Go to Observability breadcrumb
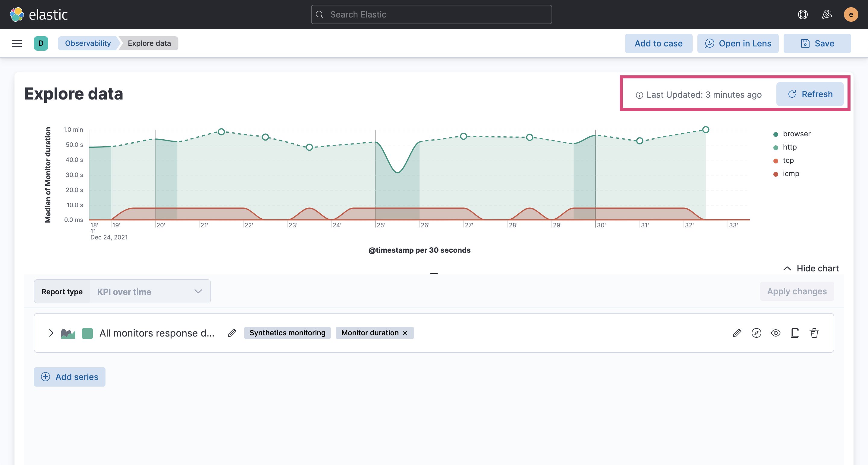Screen dimensions: 868x465 pyautogui.click(x=88, y=43)
